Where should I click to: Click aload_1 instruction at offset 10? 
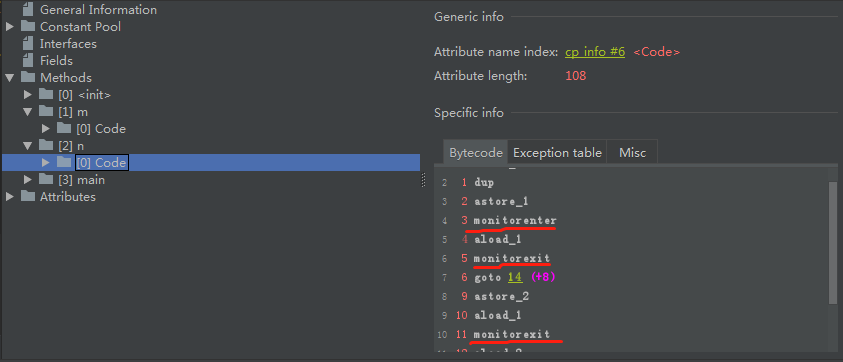[498, 315]
